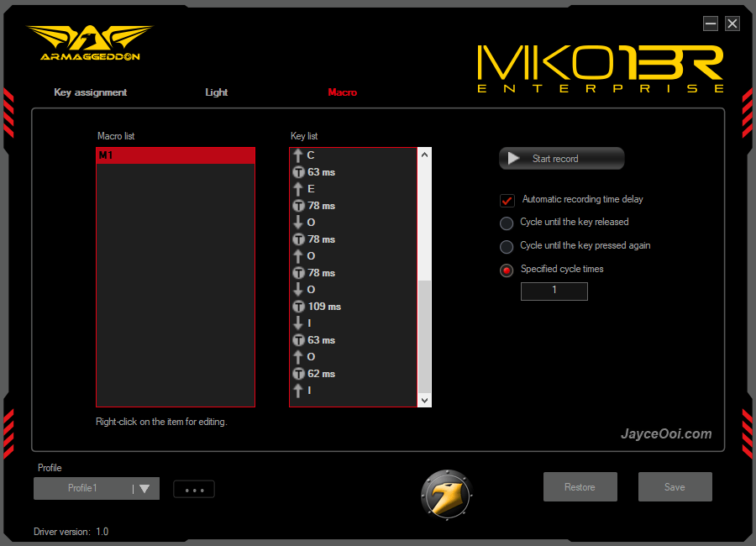Click the Restore button
This screenshot has width=756, height=546.
580,487
